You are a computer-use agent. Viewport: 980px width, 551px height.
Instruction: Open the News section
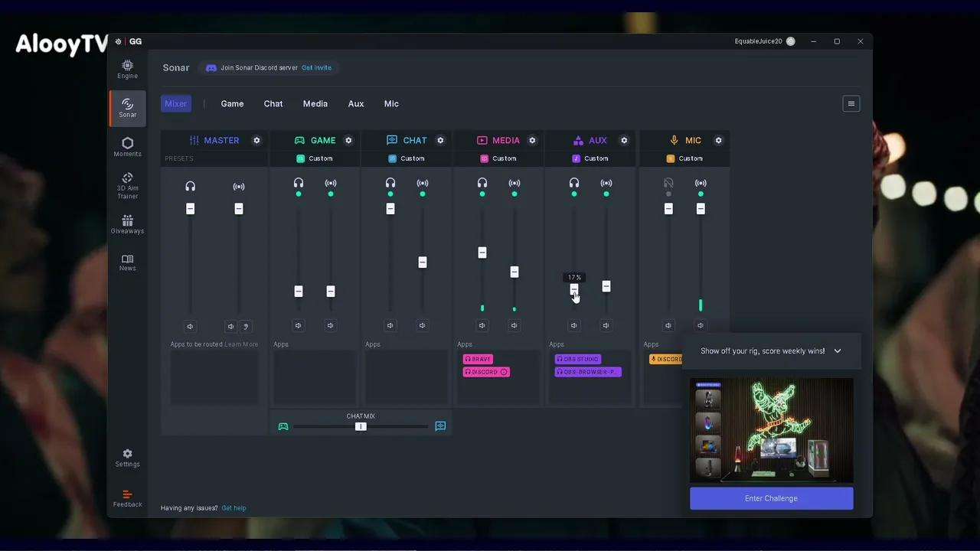127,262
